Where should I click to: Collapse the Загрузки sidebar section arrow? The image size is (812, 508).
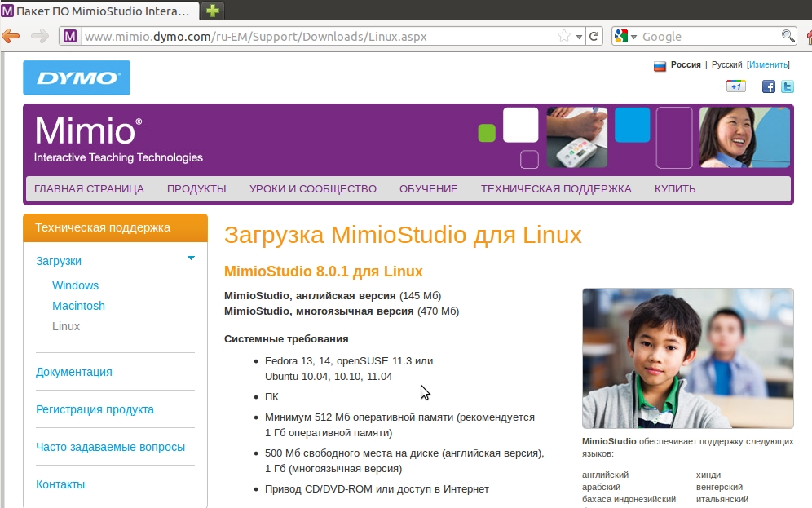coord(191,258)
